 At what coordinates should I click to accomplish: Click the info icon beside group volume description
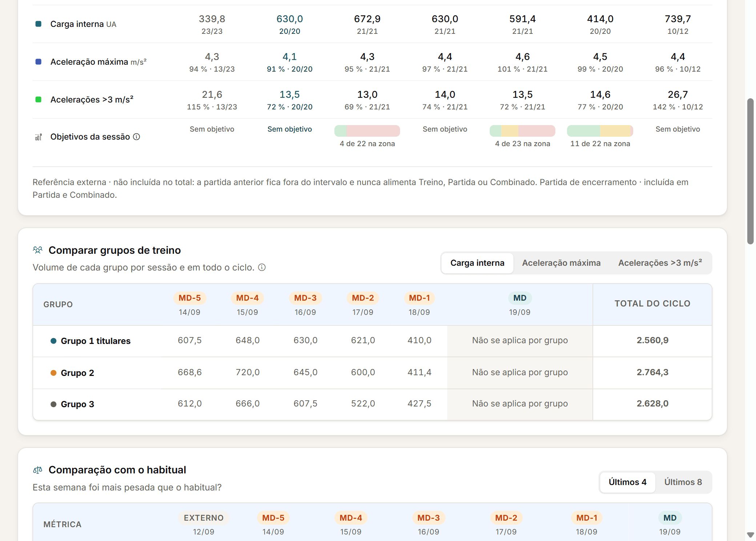coord(262,268)
